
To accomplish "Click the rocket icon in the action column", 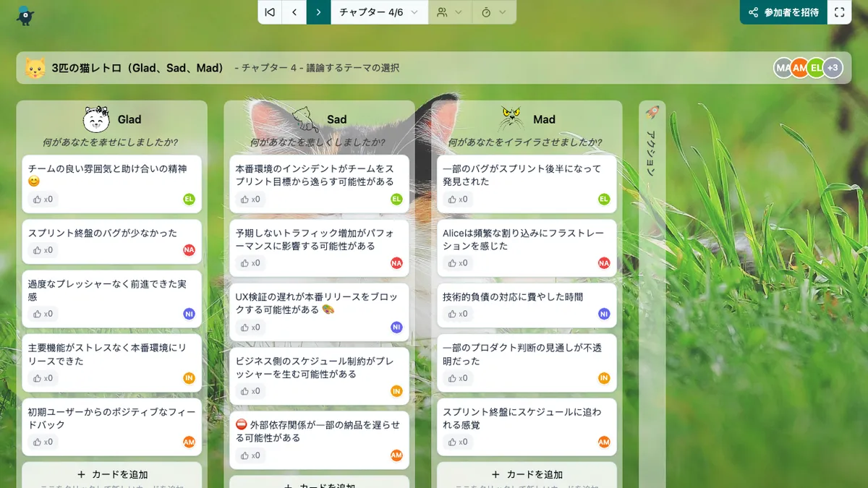I will click(x=652, y=113).
